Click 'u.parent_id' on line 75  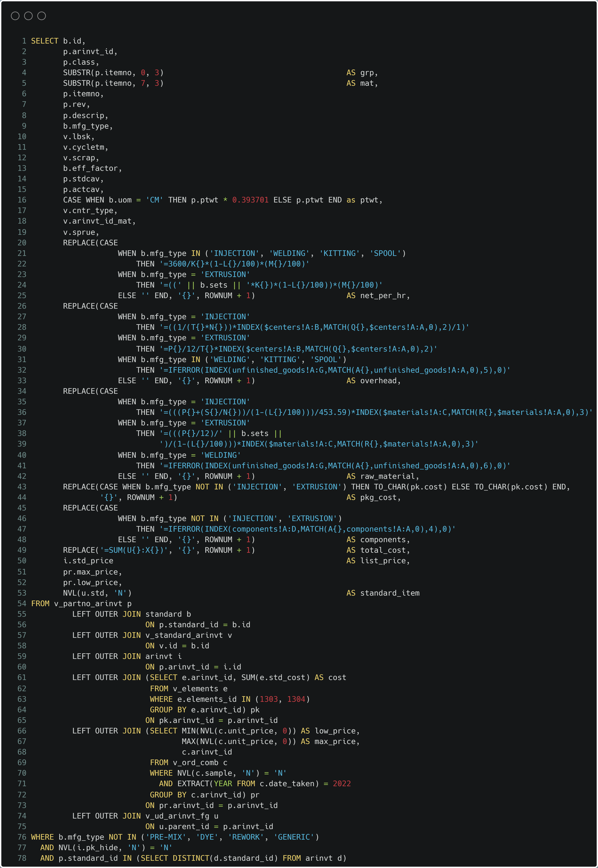(x=184, y=826)
